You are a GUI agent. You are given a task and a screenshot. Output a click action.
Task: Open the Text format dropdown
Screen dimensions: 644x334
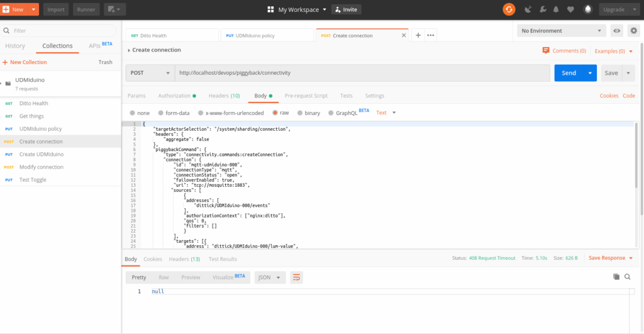pyautogui.click(x=386, y=113)
